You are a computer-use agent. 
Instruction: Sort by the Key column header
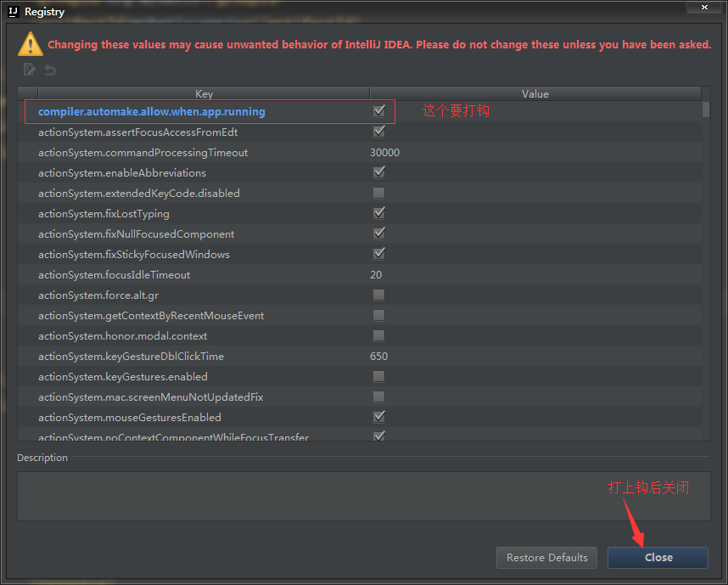(204, 94)
